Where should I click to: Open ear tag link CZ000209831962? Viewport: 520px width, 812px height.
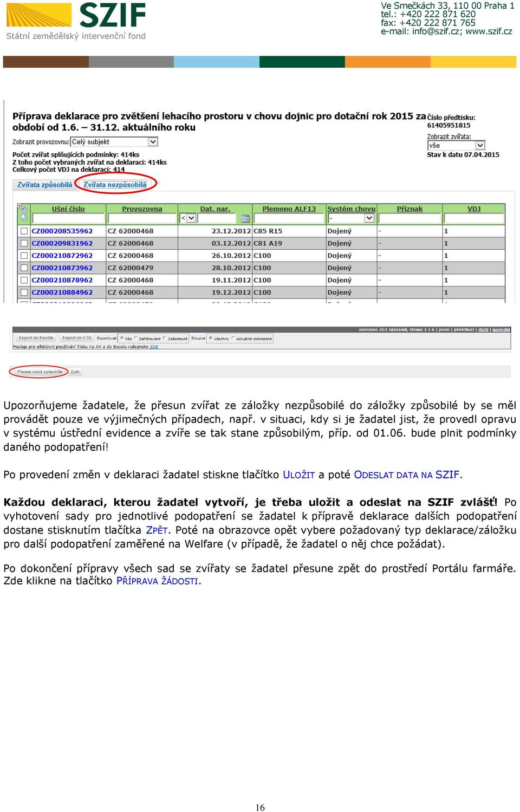[x=62, y=244]
